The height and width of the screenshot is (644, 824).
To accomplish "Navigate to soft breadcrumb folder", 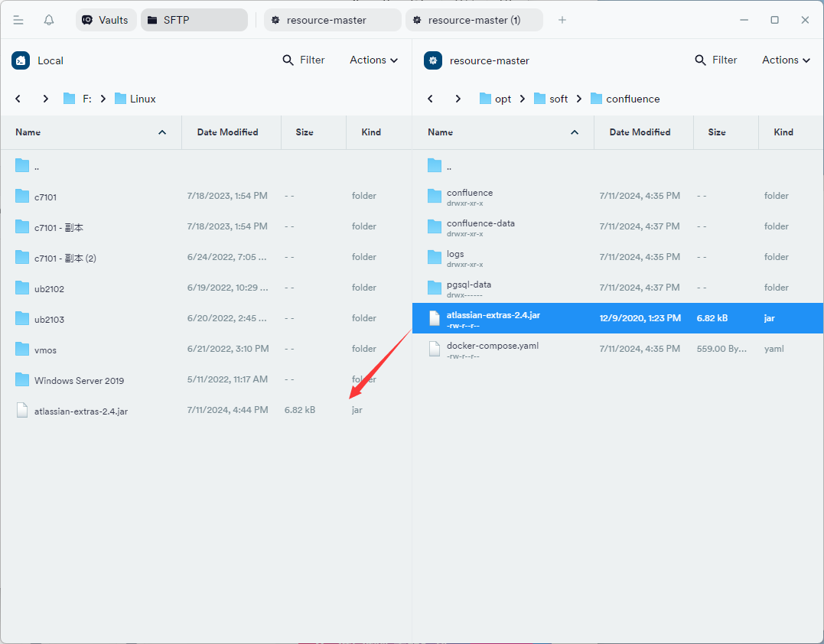I will tap(551, 99).
